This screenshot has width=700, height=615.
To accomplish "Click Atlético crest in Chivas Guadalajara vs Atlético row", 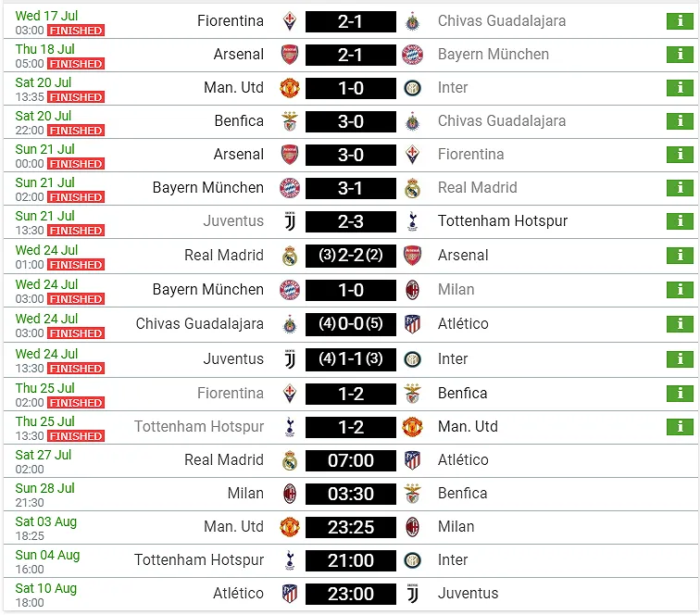I will [x=413, y=324].
